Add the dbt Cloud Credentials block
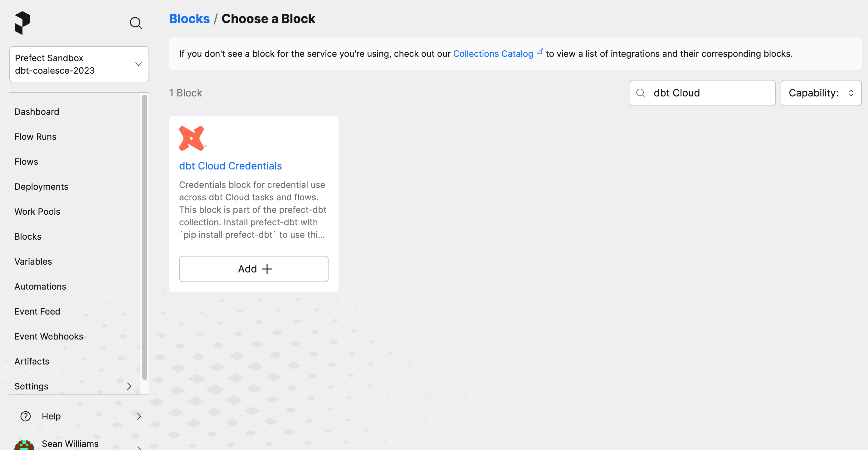The image size is (868, 450). click(x=254, y=269)
